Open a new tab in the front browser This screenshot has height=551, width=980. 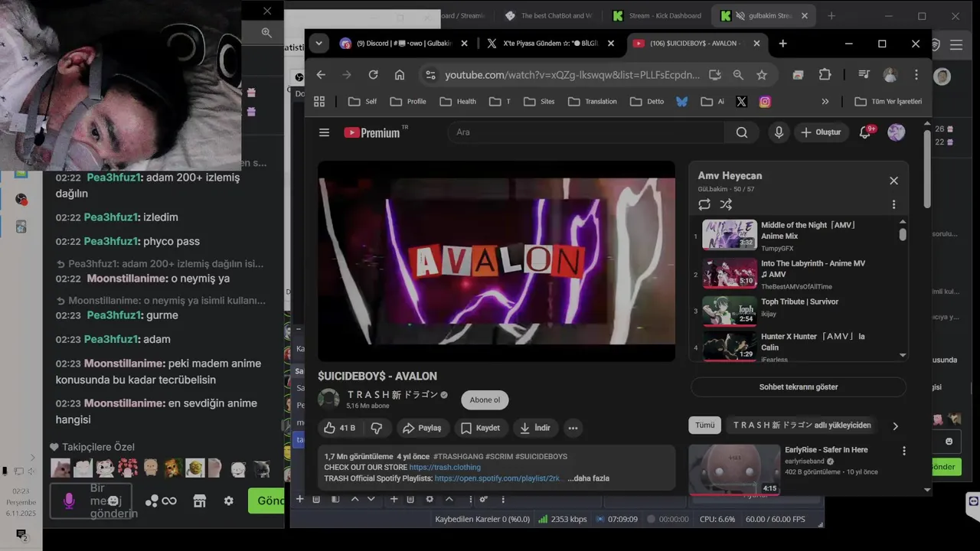(782, 44)
